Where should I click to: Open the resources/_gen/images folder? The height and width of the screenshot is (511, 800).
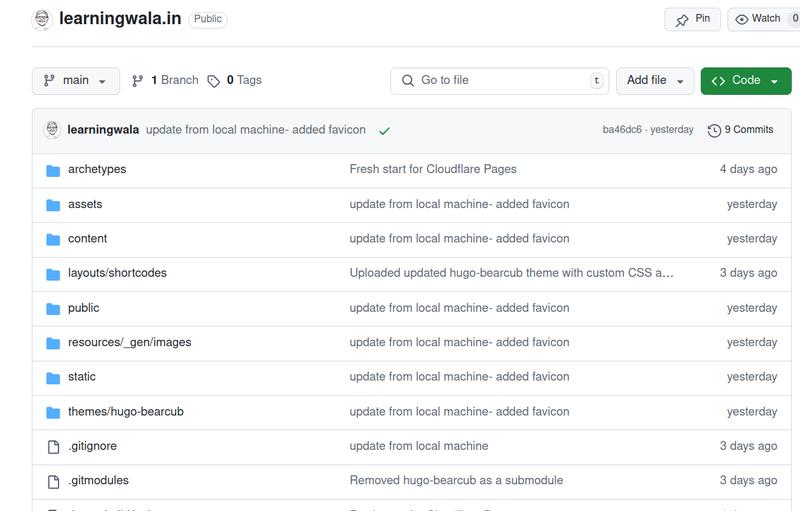[x=130, y=342]
